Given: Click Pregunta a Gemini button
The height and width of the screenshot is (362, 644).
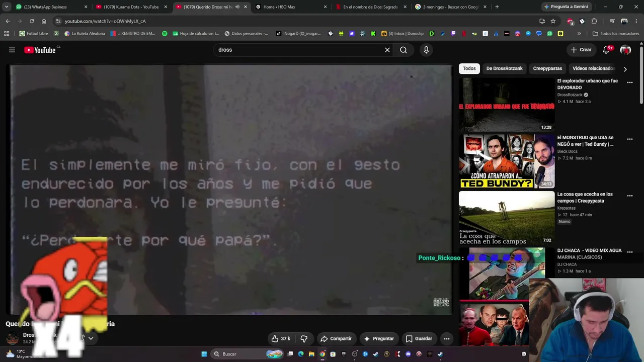Looking at the screenshot, I should click(566, 7).
